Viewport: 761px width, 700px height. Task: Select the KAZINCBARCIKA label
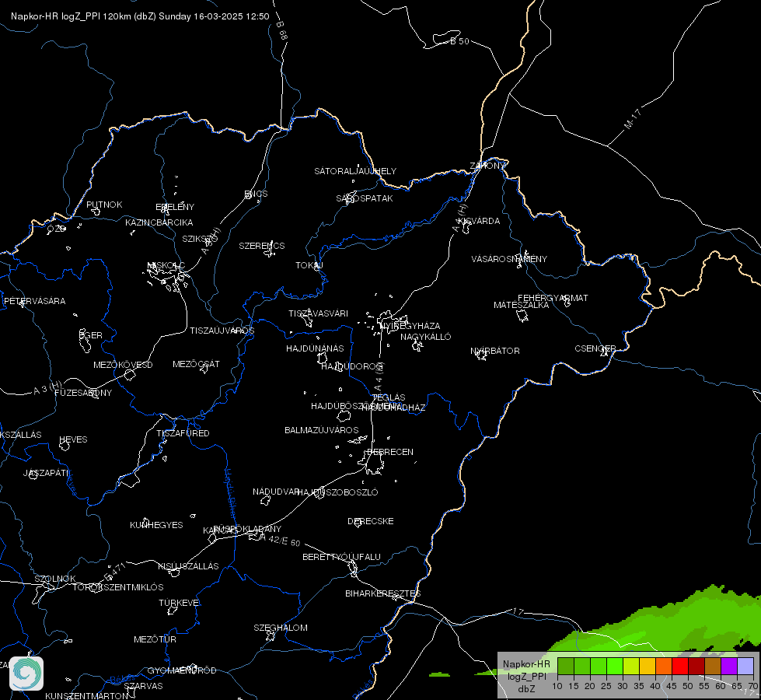click(159, 222)
